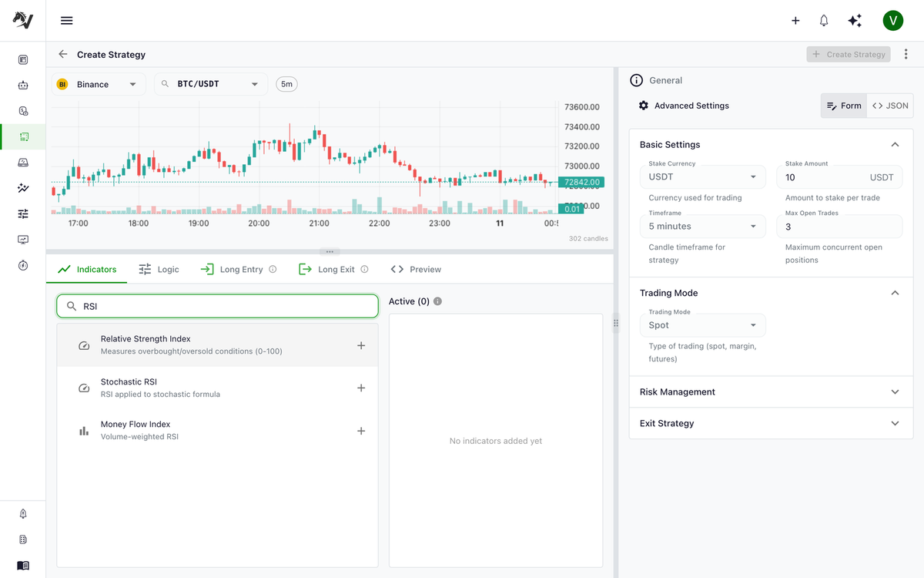Add Money Flow Index with its plus icon

point(361,431)
